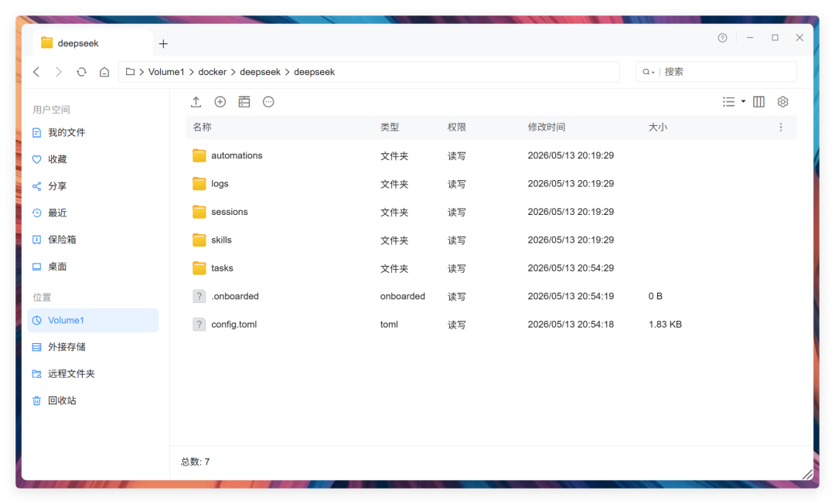Switch the list view mode icon
The image size is (835, 504).
[x=728, y=102]
